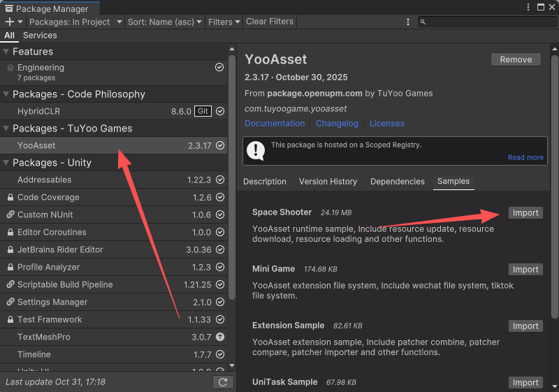Switch to the All tab
559x392 pixels.
10,35
